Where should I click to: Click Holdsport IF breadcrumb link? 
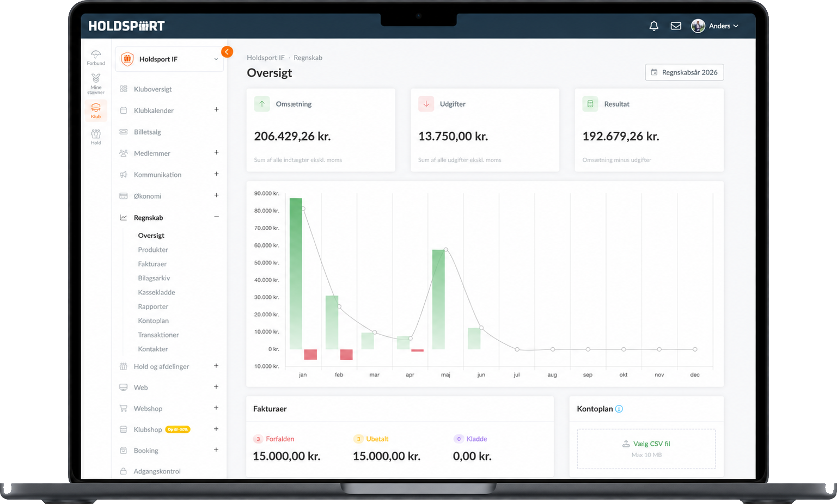pyautogui.click(x=266, y=58)
